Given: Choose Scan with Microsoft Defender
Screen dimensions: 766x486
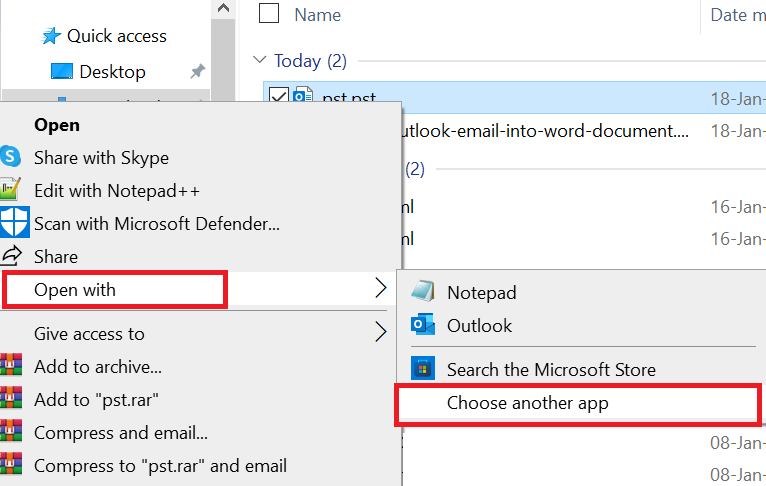Looking at the screenshot, I should point(157,224).
